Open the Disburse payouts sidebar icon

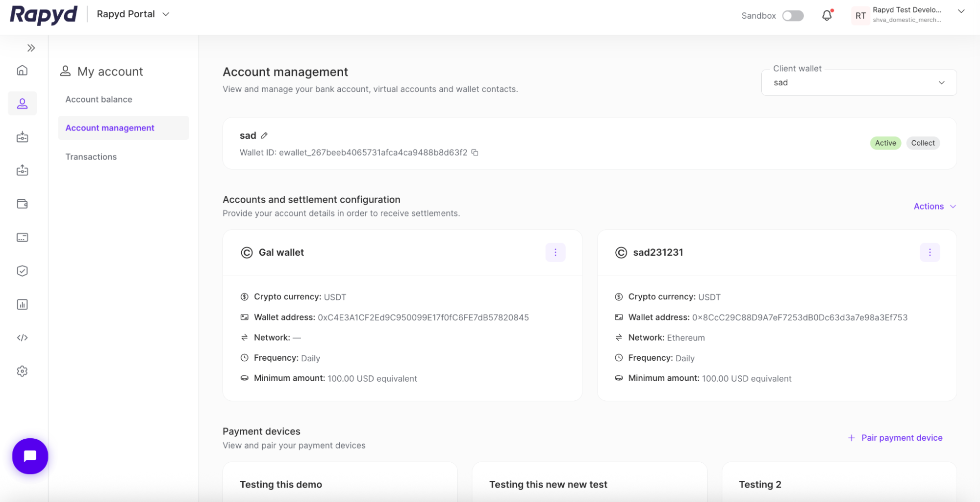22,170
